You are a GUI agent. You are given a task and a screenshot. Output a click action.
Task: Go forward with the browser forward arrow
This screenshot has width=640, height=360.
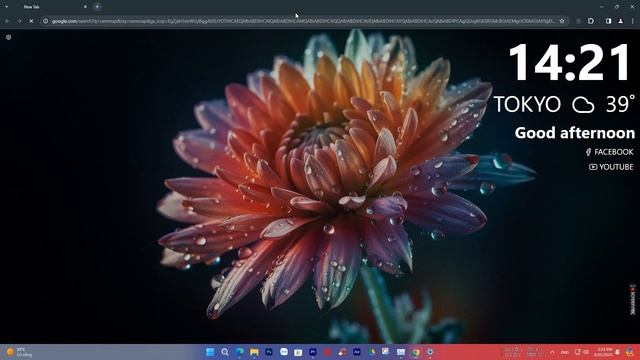pyautogui.click(x=19, y=21)
